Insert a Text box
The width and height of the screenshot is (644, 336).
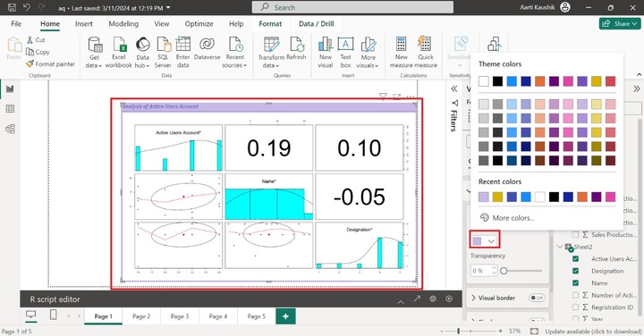point(346,52)
